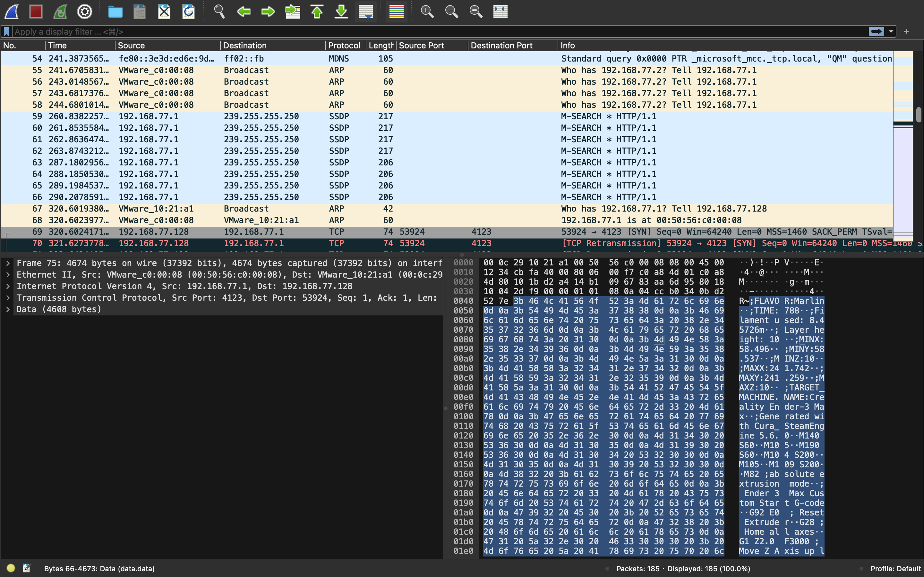
Task: Click the packet list vertical scrollbar thumb
Action: coord(918,114)
